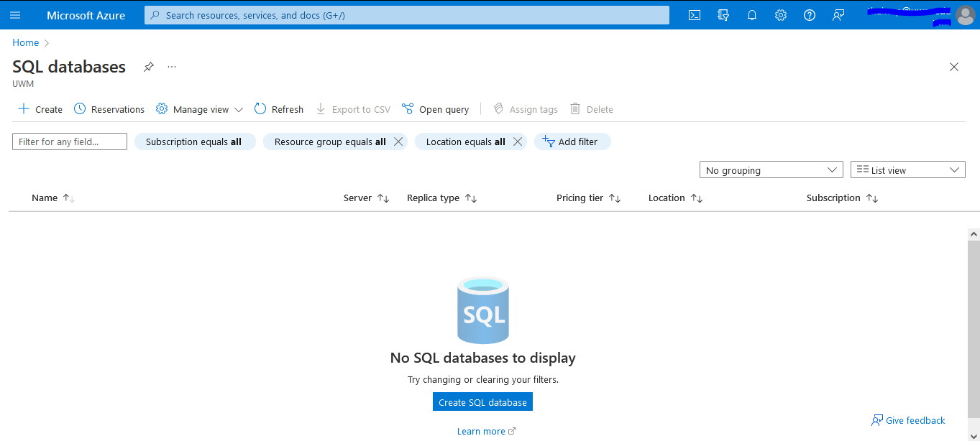Viewport: 980px width, 441px height.
Task: Refresh the SQL databases list
Action: (x=278, y=108)
